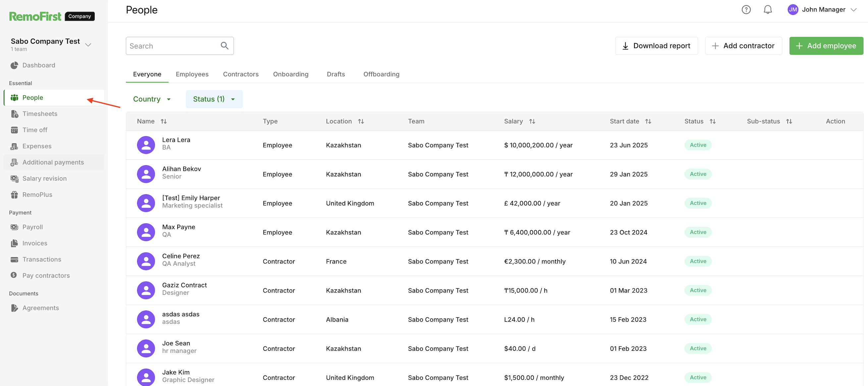Toggle the Start date sort order

pyautogui.click(x=648, y=121)
